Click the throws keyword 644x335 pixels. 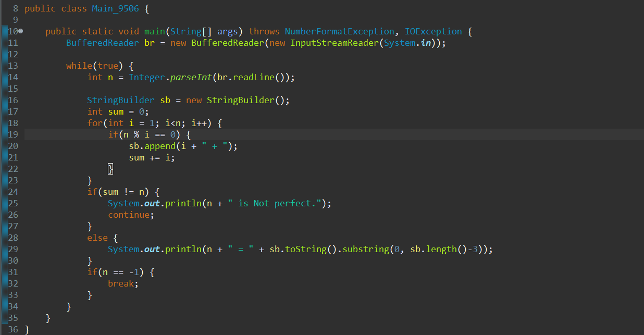click(x=264, y=31)
